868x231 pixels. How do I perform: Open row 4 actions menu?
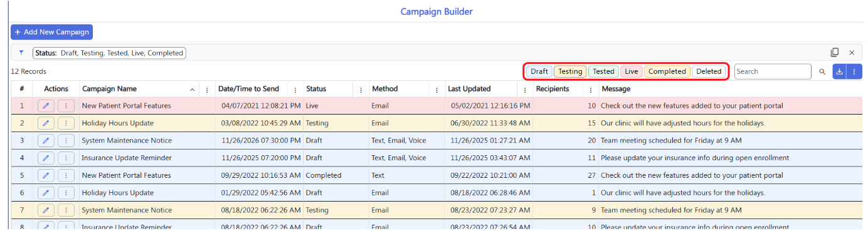point(66,158)
